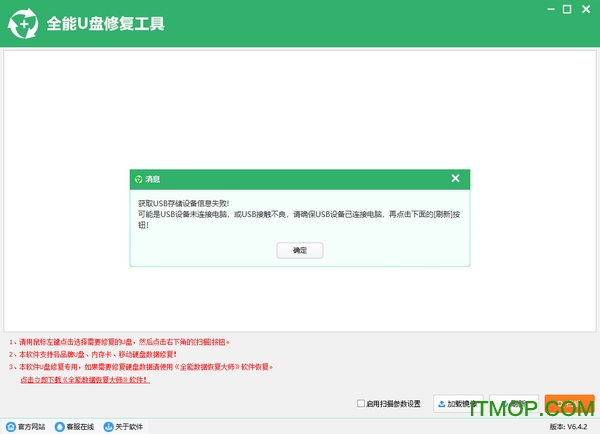
Task: Click the orange scan button
Action: [569, 404]
